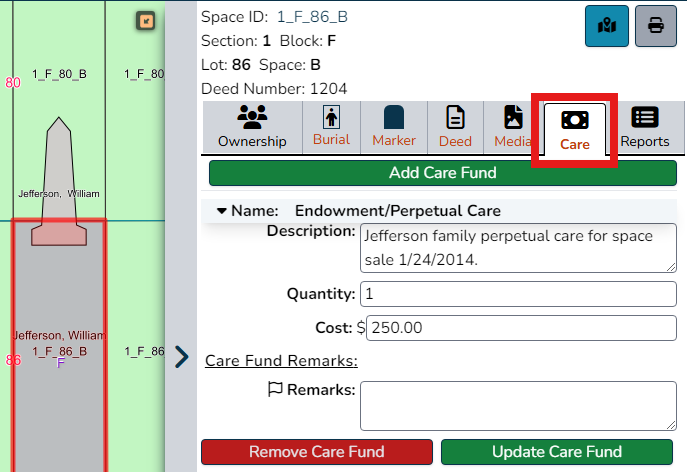
Task: Collapse the Endowment/Perpetual Care section triangle
Action: pos(222,211)
